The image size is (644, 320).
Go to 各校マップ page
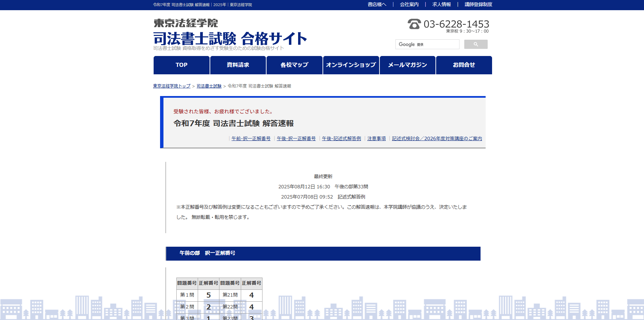(294, 65)
